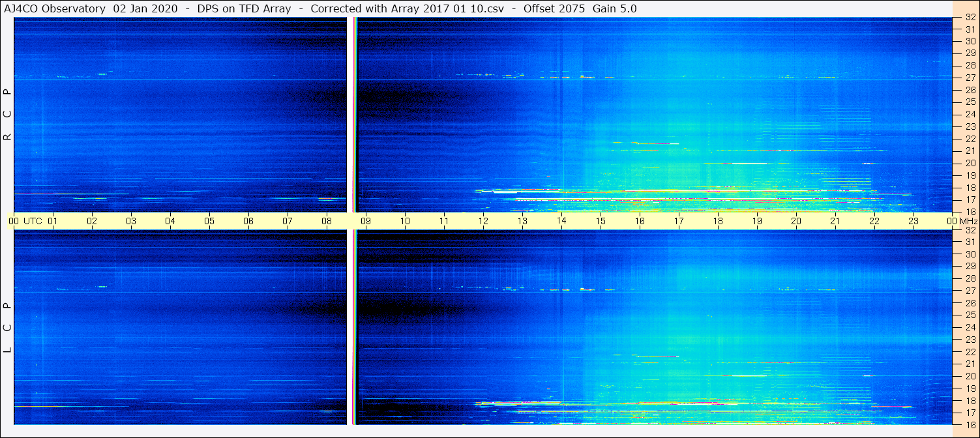Select hour 19 on the time axis
This screenshot has width=980, height=438.
tap(757, 221)
